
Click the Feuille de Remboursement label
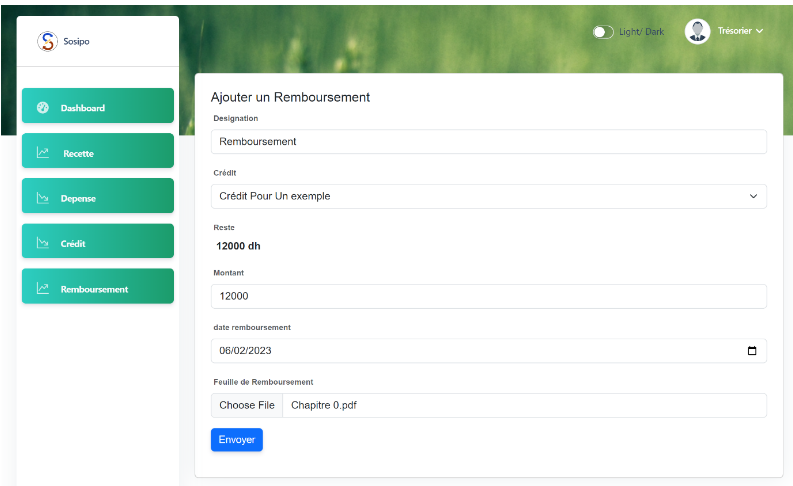click(x=263, y=382)
